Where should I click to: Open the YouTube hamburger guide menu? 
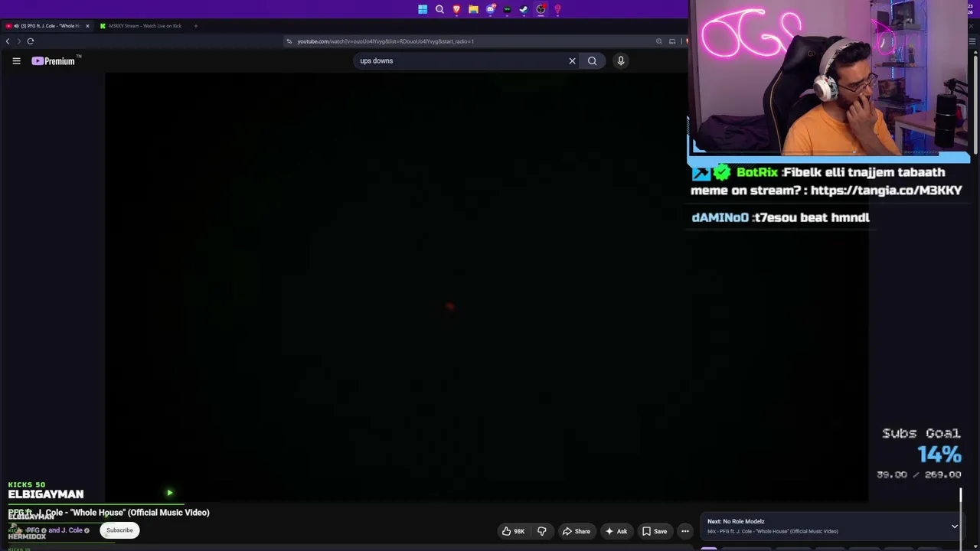point(16,61)
